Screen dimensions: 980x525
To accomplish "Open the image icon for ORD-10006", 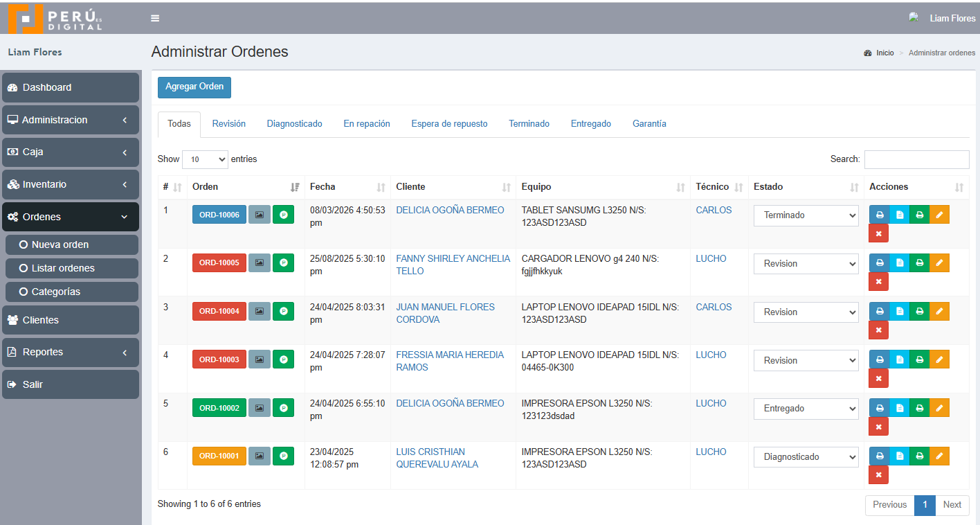I will [260, 215].
